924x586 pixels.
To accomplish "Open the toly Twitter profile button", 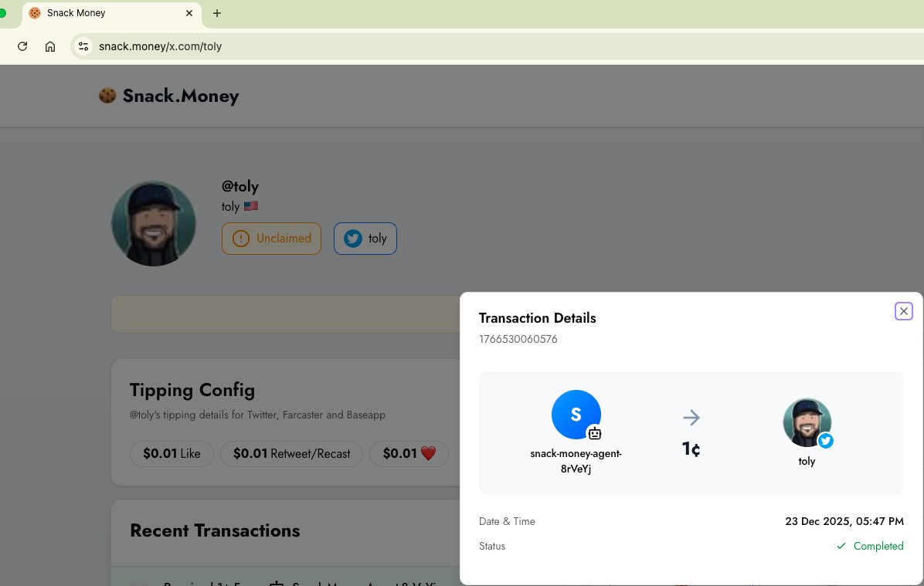I will tap(365, 239).
